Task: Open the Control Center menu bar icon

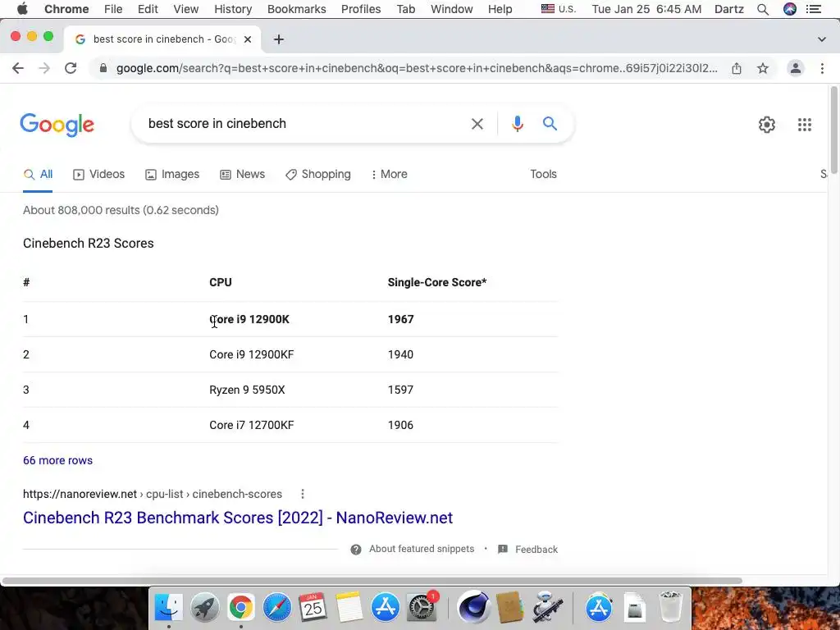Action: (x=813, y=9)
